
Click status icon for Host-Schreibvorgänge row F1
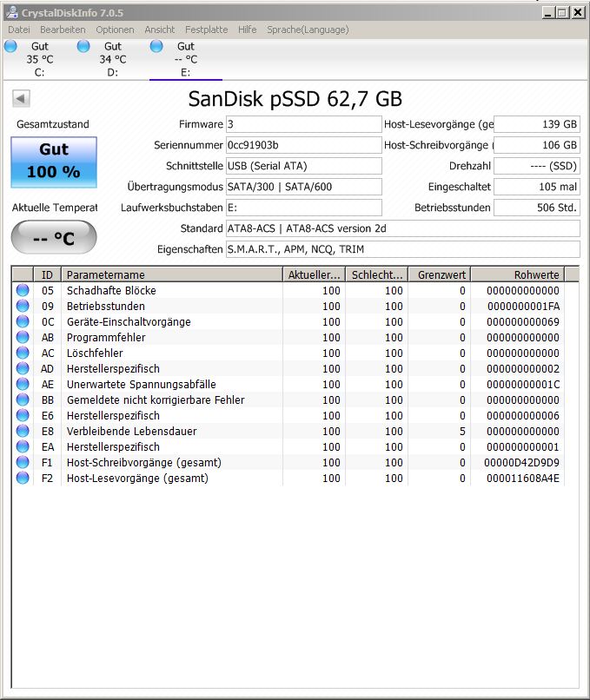click(23, 462)
